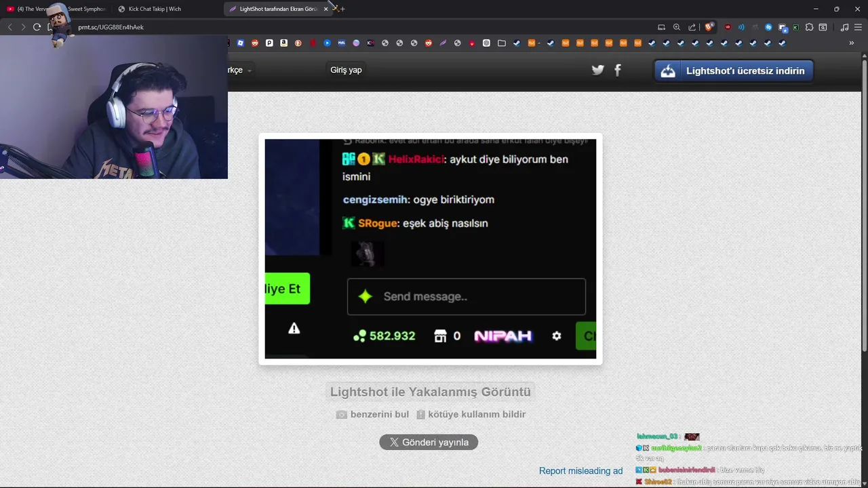Click Report misleading ad link
The image size is (868, 488).
pyautogui.click(x=580, y=470)
